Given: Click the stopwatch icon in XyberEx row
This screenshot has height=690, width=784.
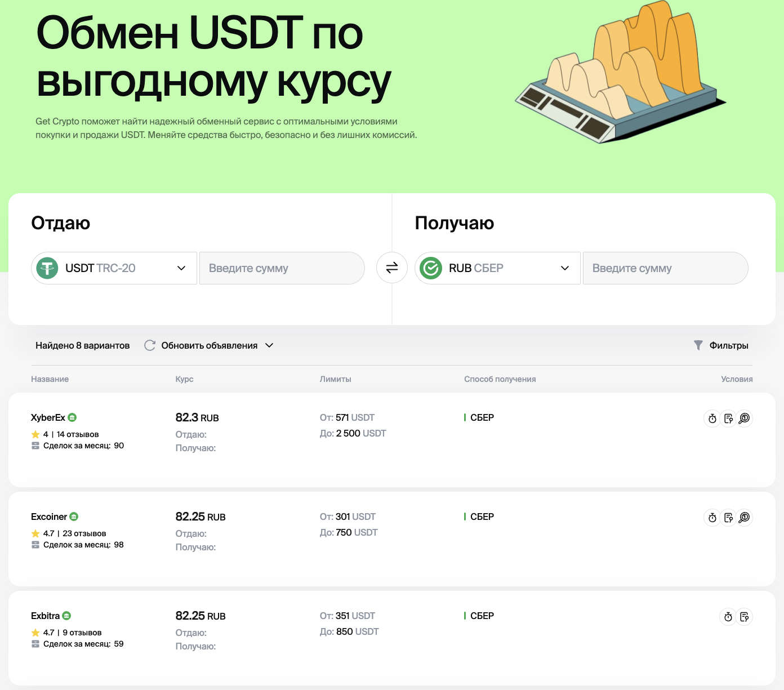Looking at the screenshot, I should pyautogui.click(x=712, y=419).
